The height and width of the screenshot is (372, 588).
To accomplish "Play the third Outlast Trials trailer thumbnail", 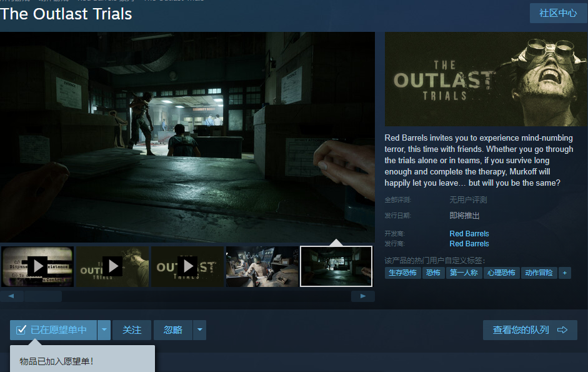I will [x=187, y=266].
